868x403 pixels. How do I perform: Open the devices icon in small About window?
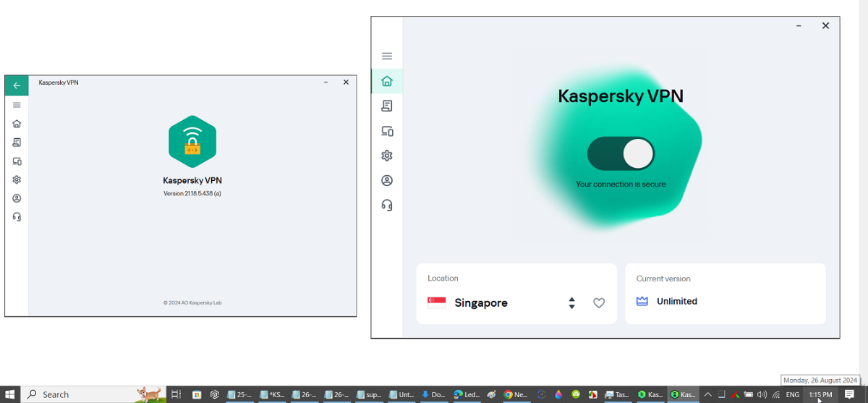point(17,161)
